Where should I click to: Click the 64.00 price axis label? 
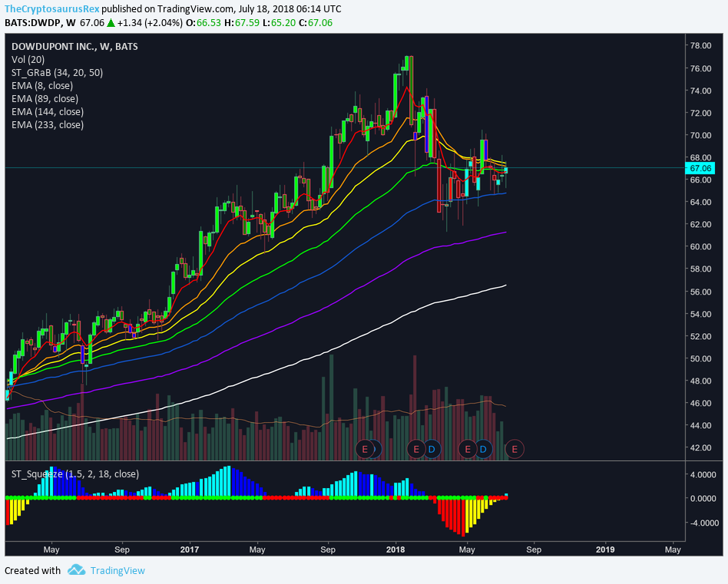coord(700,202)
